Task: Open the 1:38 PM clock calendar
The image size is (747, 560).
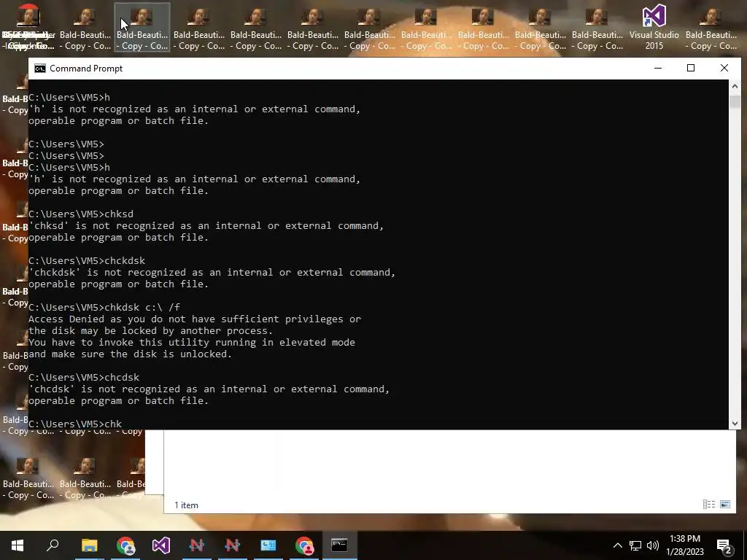Action: 684,545
